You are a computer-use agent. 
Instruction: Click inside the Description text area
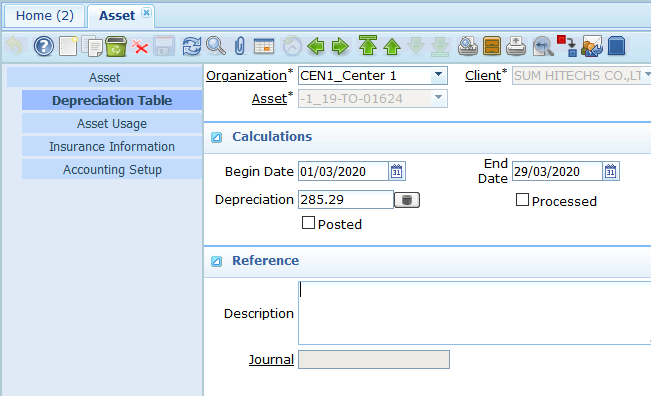coord(475,313)
